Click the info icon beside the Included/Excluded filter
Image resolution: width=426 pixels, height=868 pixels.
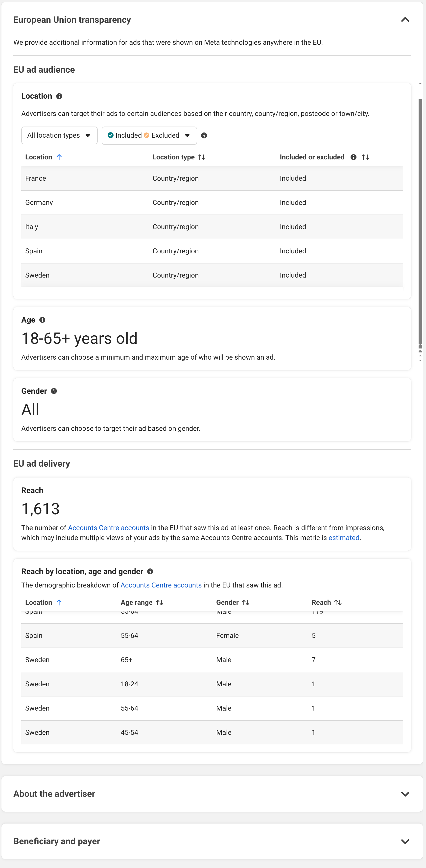pos(204,135)
